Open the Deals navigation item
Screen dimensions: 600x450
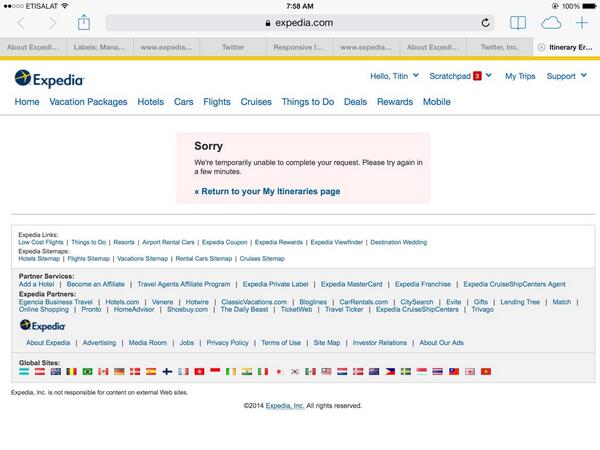point(355,102)
